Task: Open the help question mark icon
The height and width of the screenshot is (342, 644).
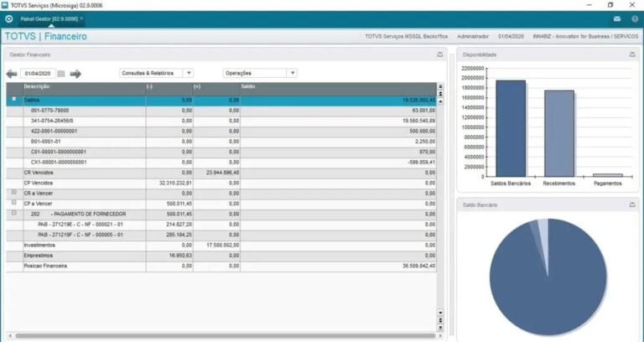Action: tap(634, 18)
